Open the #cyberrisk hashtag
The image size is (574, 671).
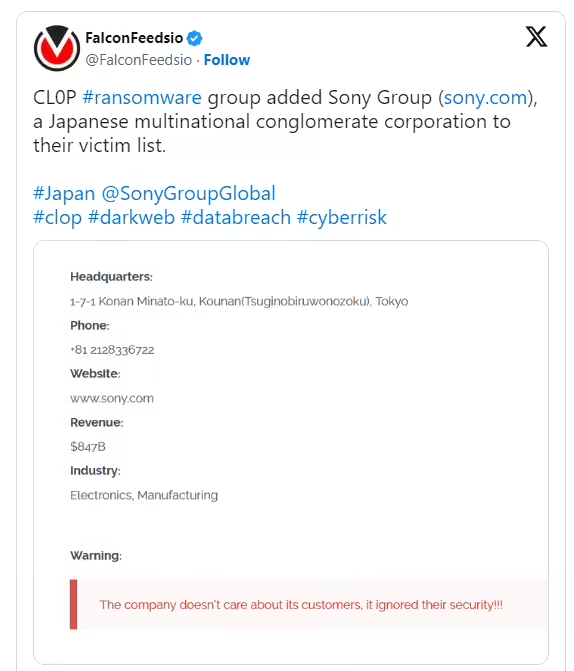(x=342, y=217)
